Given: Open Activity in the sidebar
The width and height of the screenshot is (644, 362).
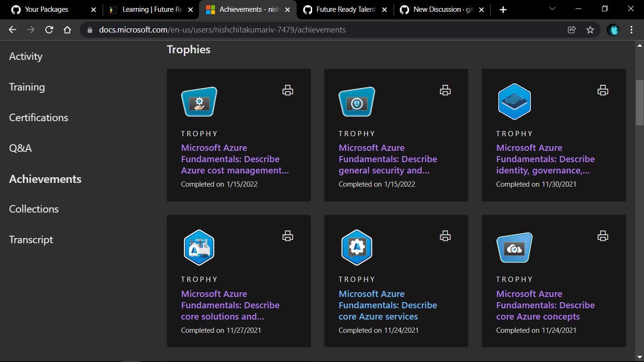Looking at the screenshot, I should 26,57.
